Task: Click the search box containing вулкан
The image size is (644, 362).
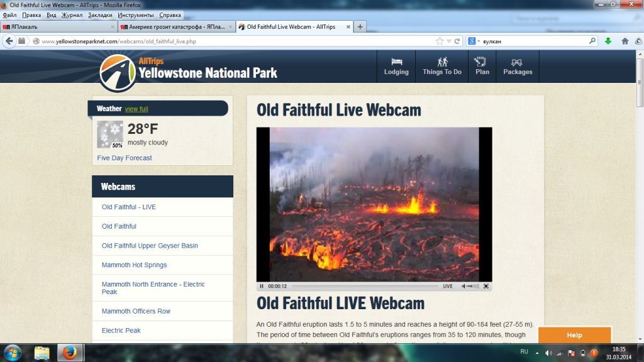Action: point(534,41)
